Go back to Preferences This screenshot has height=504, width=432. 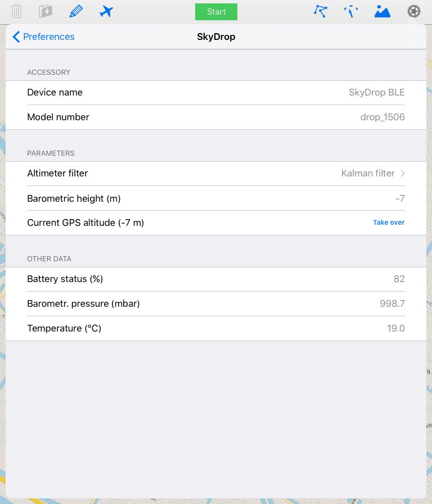(x=43, y=37)
